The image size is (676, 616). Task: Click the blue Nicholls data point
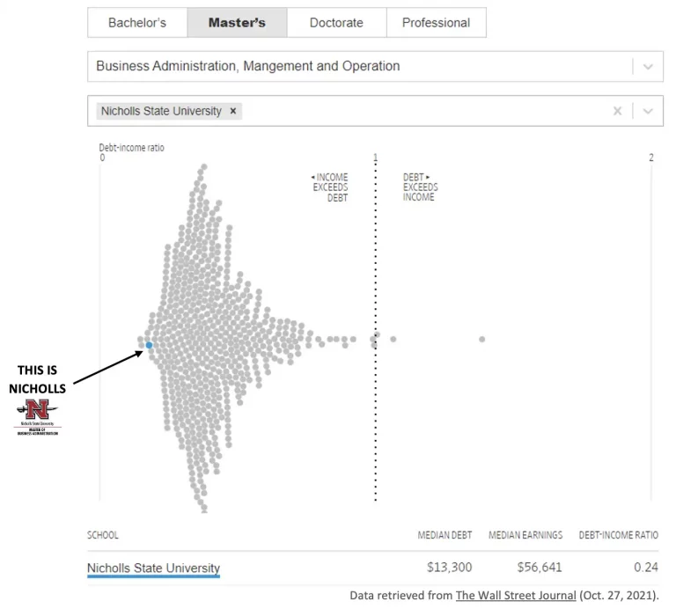pos(149,345)
